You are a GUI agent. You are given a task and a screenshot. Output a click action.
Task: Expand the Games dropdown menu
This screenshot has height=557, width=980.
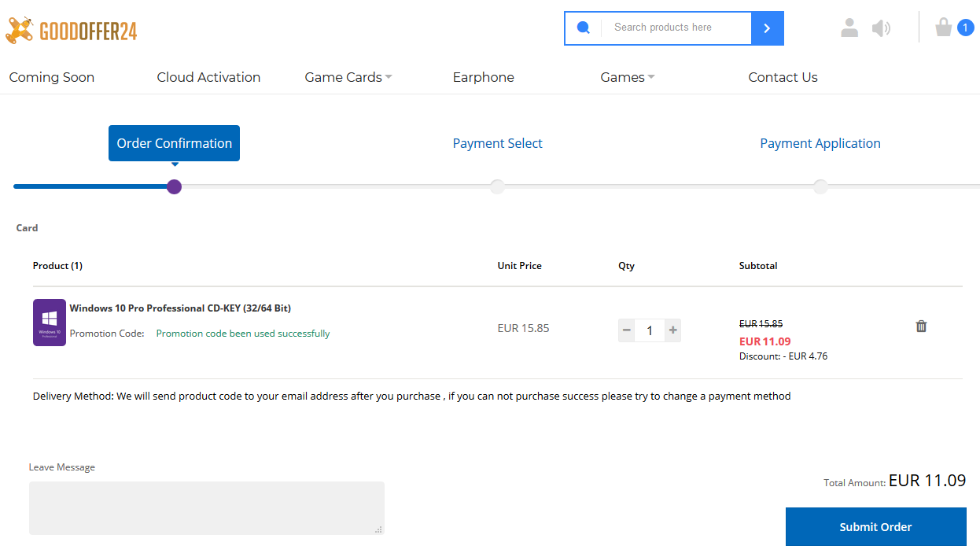[x=628, y=77]
